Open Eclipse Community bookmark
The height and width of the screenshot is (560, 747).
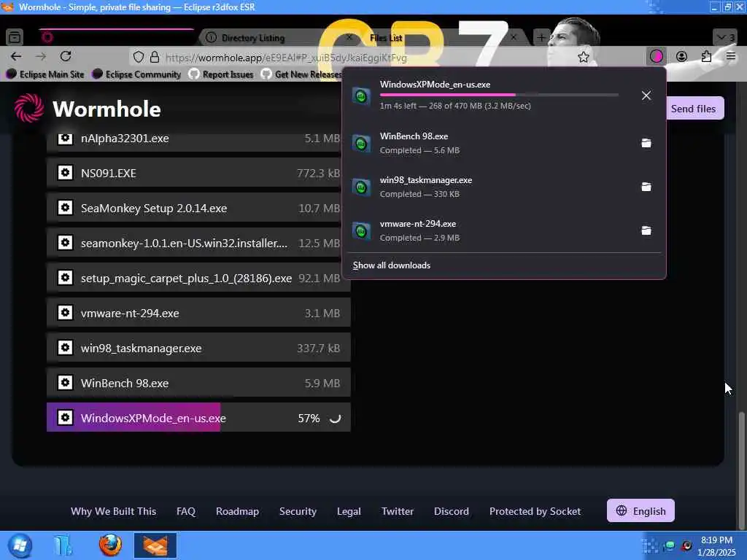tap(136, 74)
